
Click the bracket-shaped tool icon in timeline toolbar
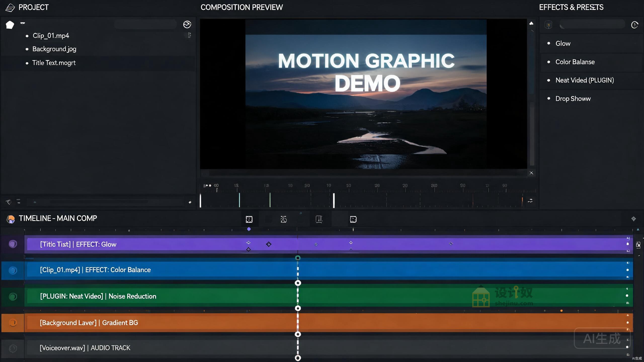(x=319, y=219)
